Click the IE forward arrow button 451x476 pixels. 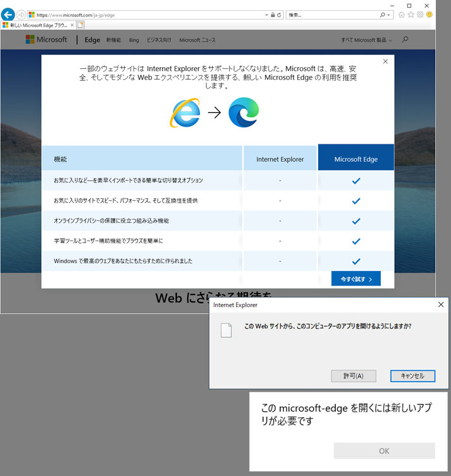tap(21, 15)
